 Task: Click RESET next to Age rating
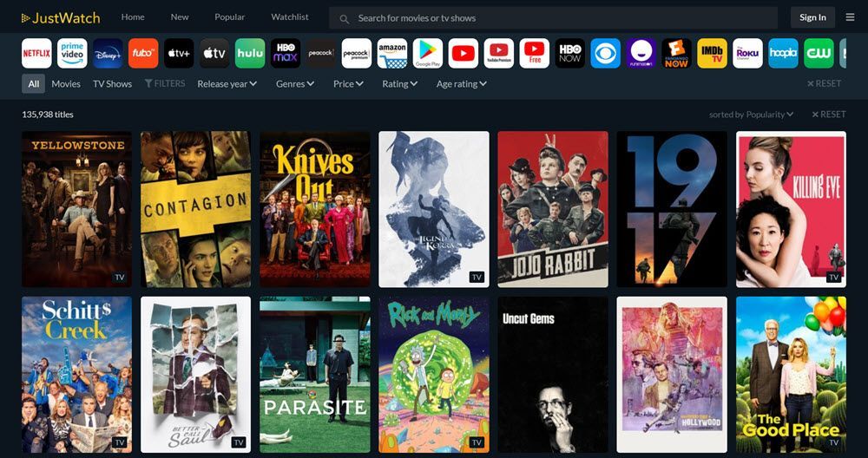tap(825, 83)
